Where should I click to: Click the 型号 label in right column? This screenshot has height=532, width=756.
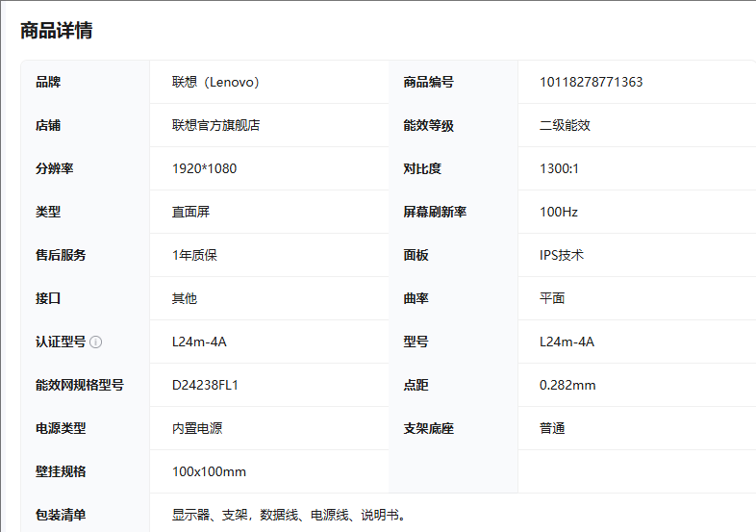[416, 342]
